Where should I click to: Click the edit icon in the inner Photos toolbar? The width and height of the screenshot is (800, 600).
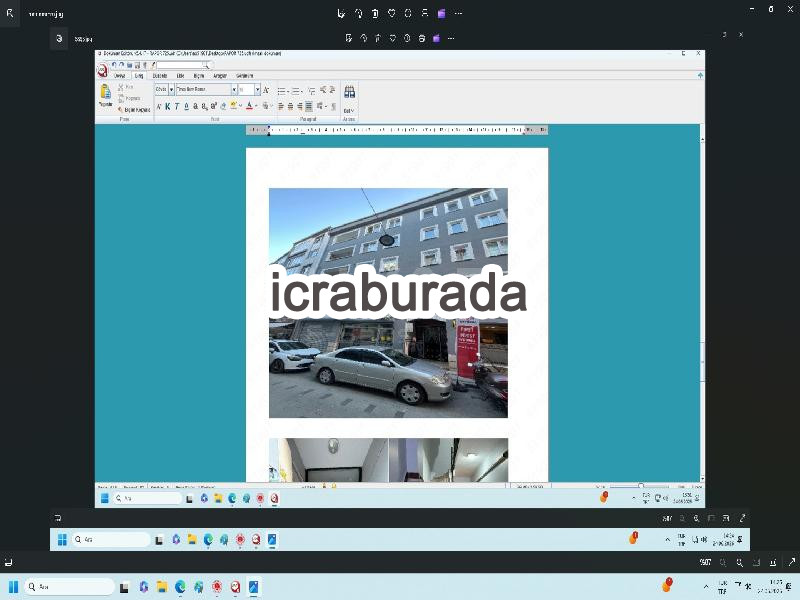click(348, 38)
